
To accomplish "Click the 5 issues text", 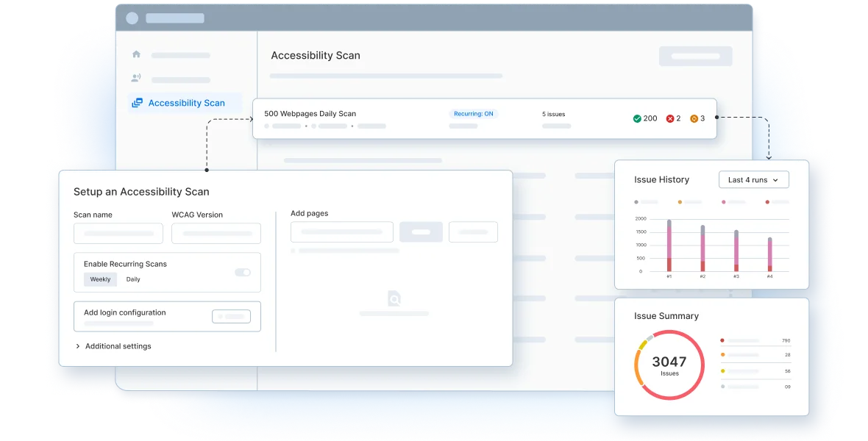I will [554, 114].
